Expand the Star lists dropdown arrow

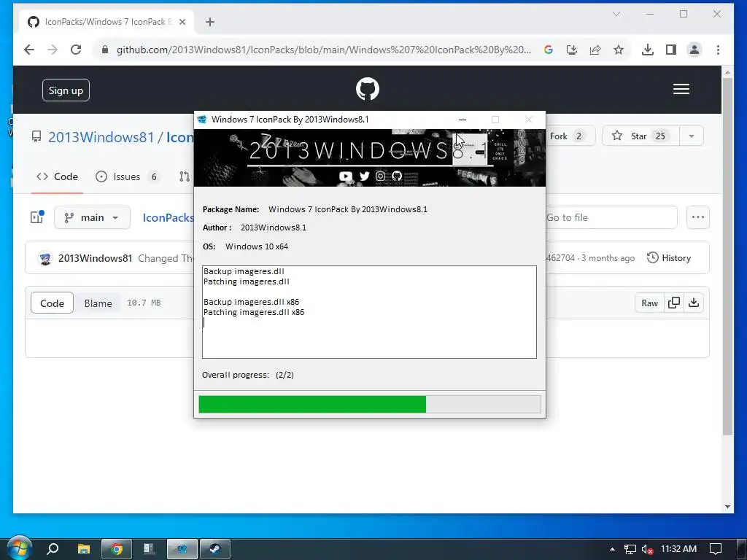coord(692,136)
